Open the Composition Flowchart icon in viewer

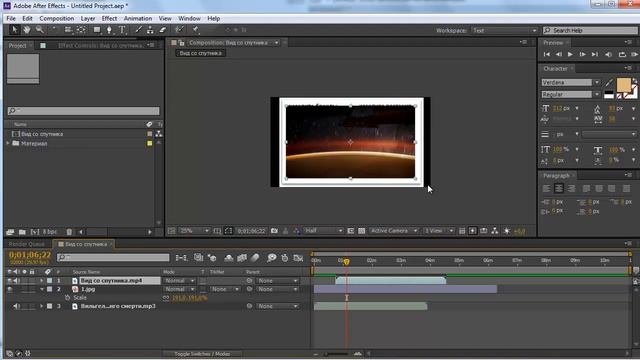pos(495,231)
